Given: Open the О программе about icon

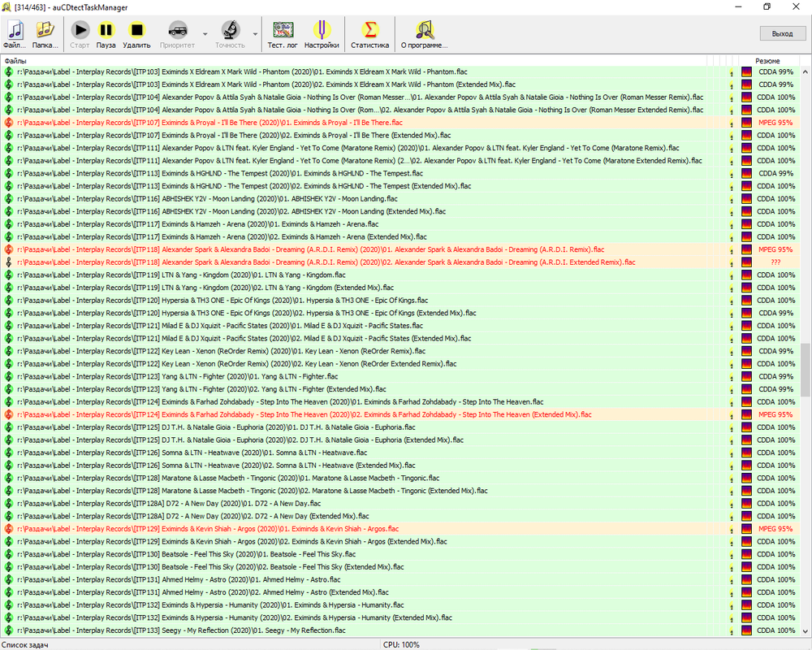Looking at the screenshot, I should tap(424, 34).
